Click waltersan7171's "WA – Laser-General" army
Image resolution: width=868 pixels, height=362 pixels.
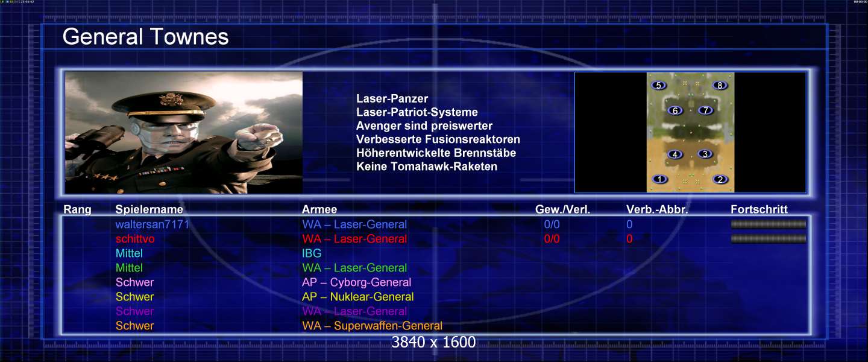coord(354,224)
